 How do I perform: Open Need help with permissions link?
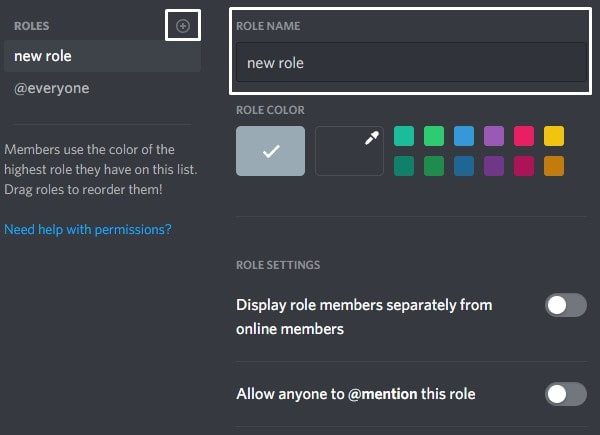[x=88, y=230]
